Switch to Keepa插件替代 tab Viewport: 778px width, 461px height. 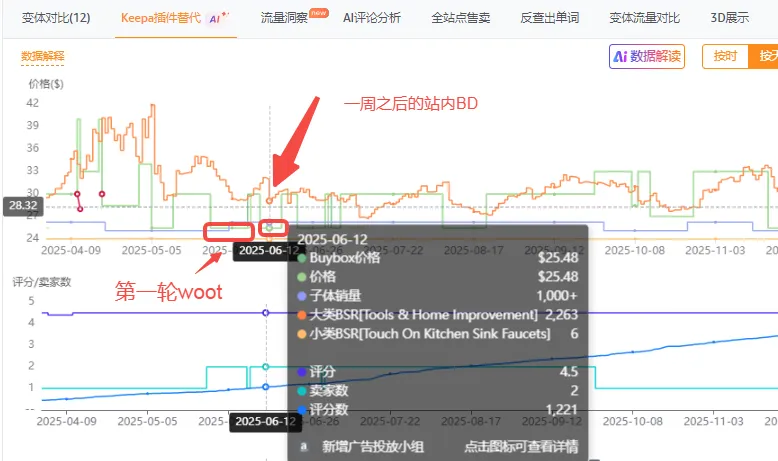[x=159, y=18]
